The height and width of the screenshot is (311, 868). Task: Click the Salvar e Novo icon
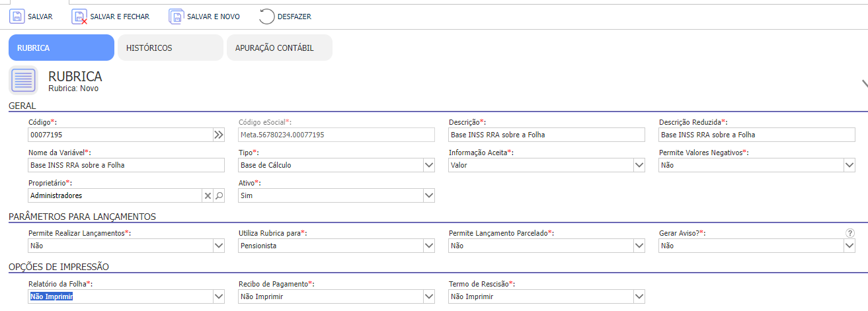click(x=177, y=17)
